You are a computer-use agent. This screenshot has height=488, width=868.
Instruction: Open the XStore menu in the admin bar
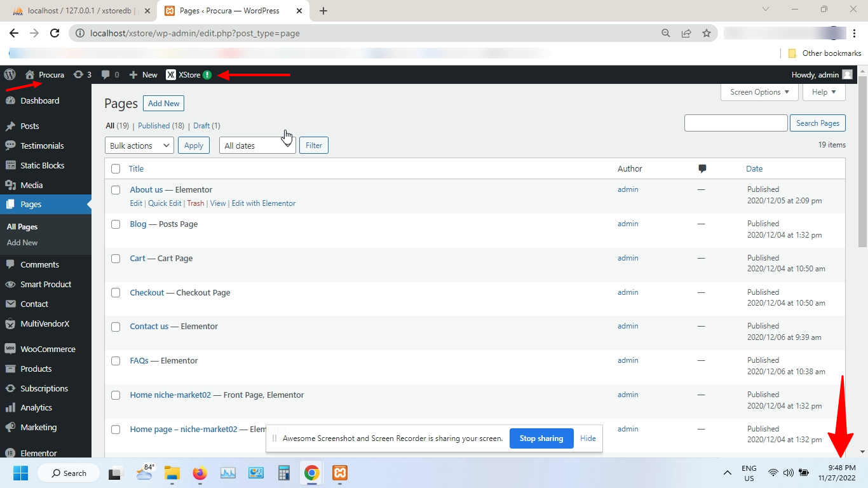click(x=187, y=74)
